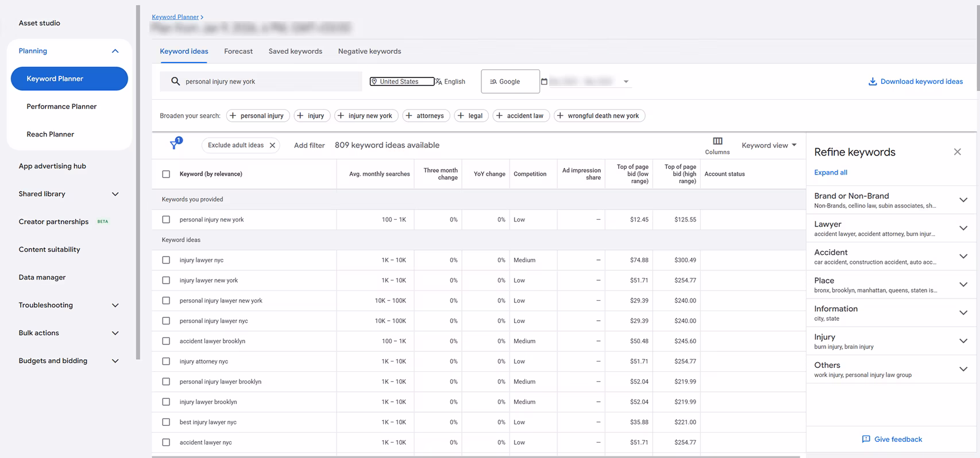
Task: Open the filter funnel icon
Action: click(x=175, y=145)
